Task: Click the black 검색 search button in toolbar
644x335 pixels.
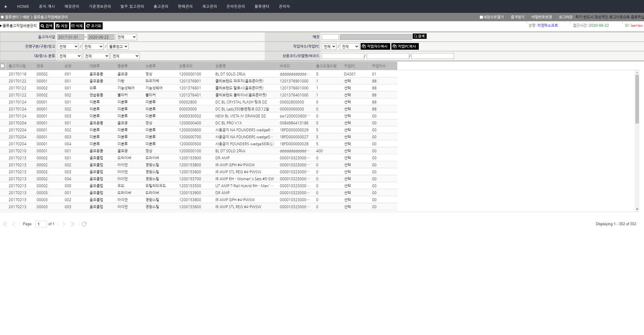Action: point(46,26)
